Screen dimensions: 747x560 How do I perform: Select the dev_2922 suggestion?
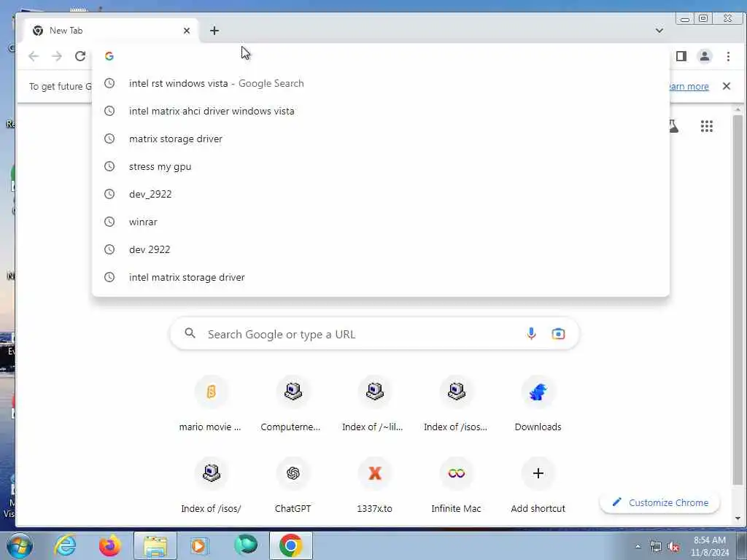click(380, 194)
